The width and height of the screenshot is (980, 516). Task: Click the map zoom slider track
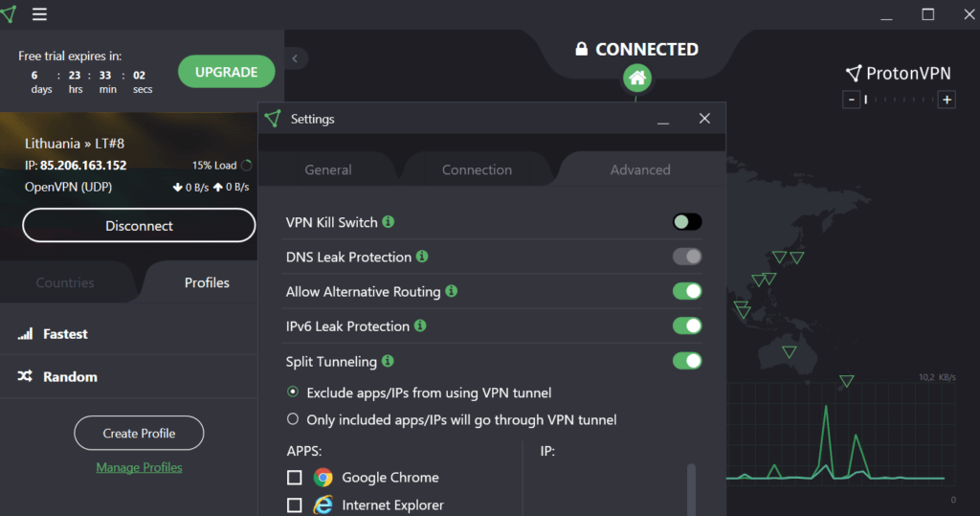(900, 100)
